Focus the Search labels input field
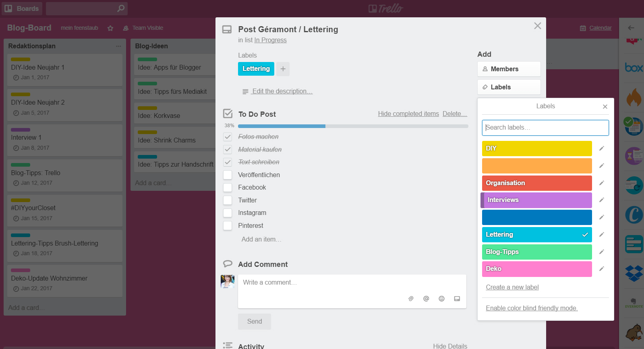The image size is (644, 349). coord(545,128)
